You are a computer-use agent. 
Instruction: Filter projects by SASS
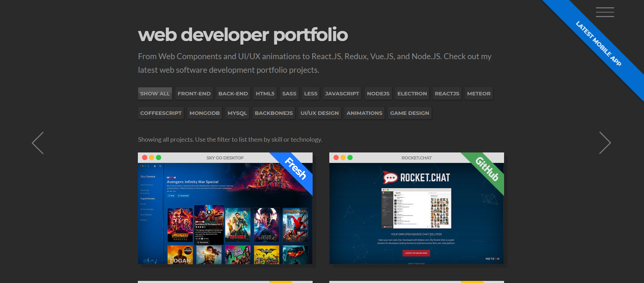tap(289, 94)
